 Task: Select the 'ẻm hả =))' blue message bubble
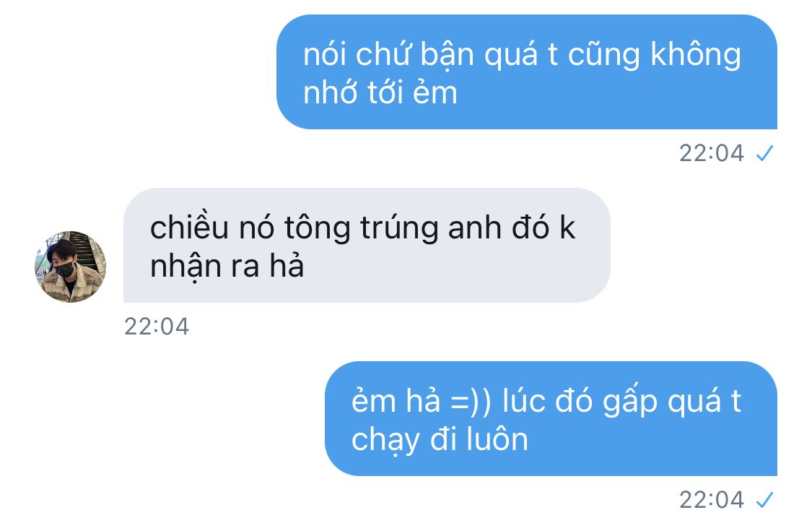pos(551,418)
